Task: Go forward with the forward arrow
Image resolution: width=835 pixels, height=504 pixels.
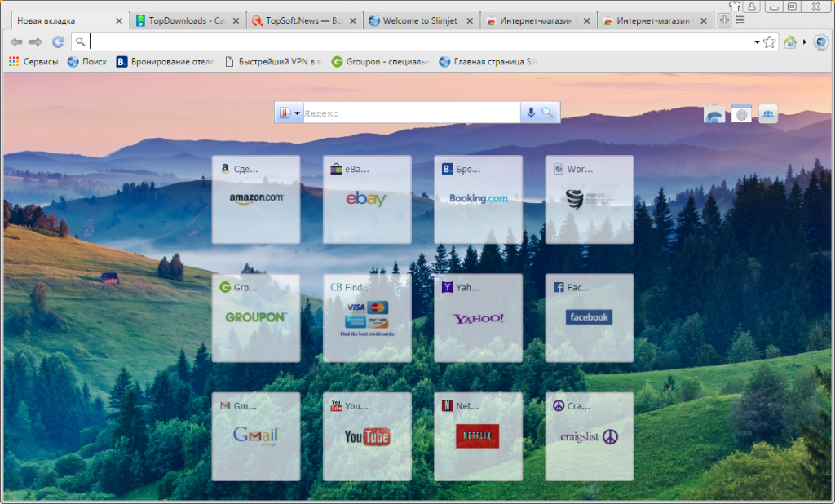Action: 36,42
